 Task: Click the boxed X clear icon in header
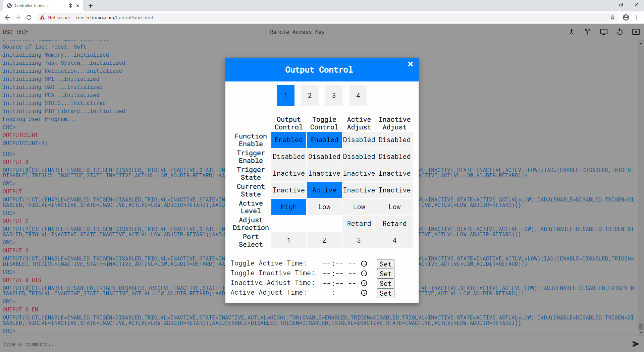pos(636,32)
